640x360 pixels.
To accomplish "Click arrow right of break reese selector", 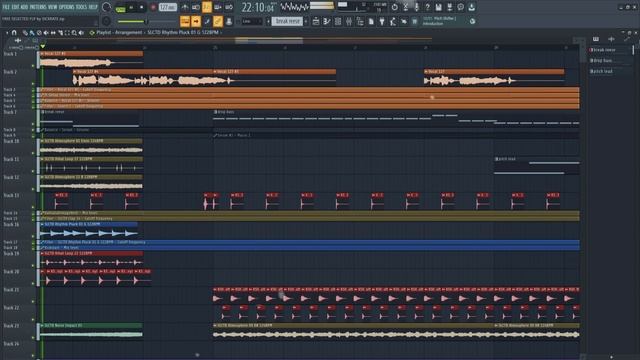I will [x=306, y=21].
